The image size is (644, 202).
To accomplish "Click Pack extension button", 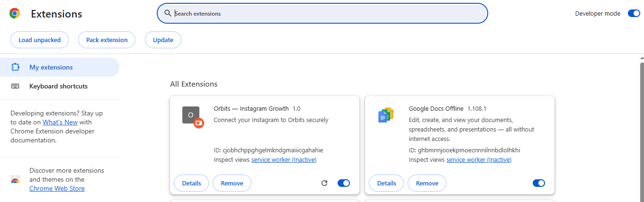I will pyautogui.click(x=107, y=40).
